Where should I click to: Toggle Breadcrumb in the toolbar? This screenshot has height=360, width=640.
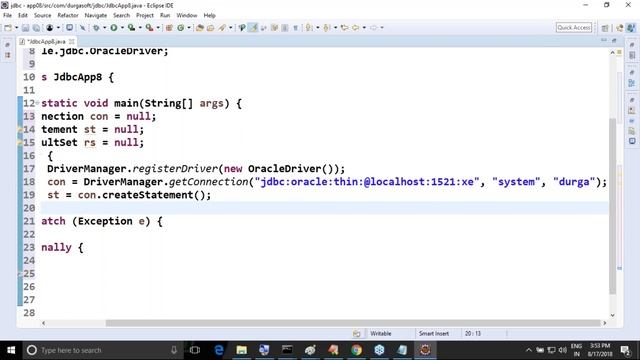coord(242,28)
